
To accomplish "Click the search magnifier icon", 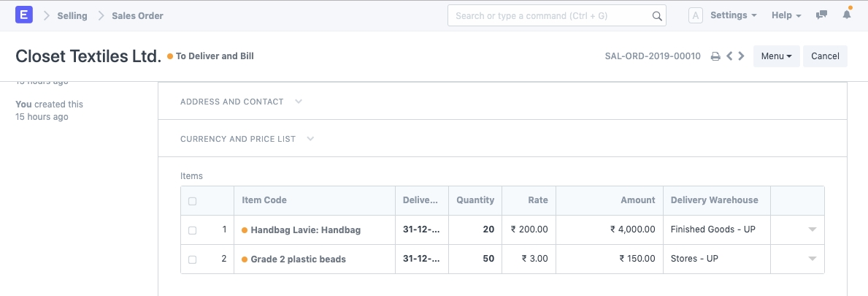I will pos(656,15).
